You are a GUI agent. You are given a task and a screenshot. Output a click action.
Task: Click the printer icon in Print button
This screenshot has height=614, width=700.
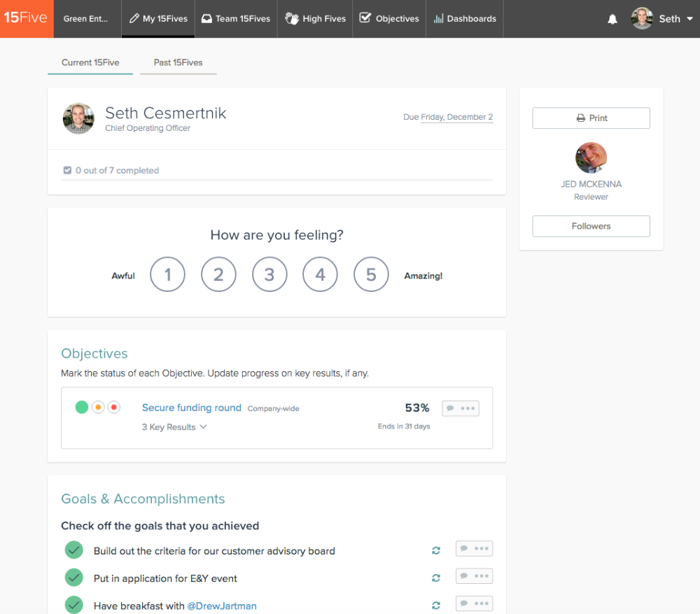point(580,118)
